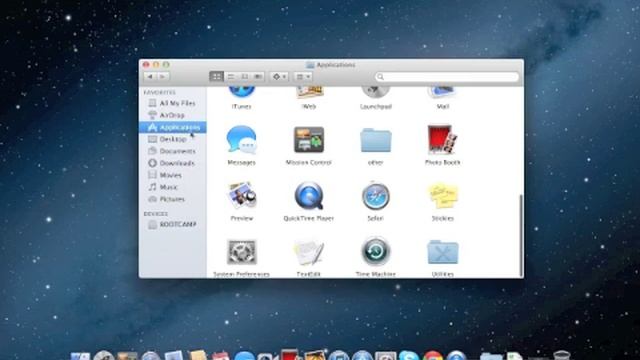Open the Music sidebar folder
The height and width of the screenshot is (360, 640).
coord(172,187)
